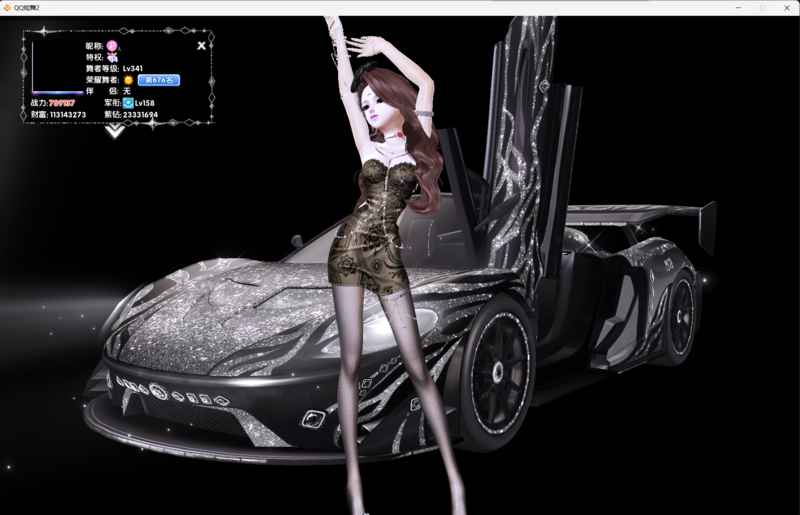This screenshot has height=515, width=800.
Task: Select the Lv158 military rank text
Action: (x=144, y=103)
